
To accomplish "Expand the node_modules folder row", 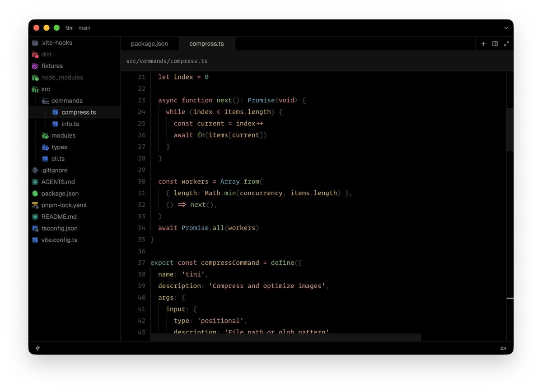I will 75,78.
